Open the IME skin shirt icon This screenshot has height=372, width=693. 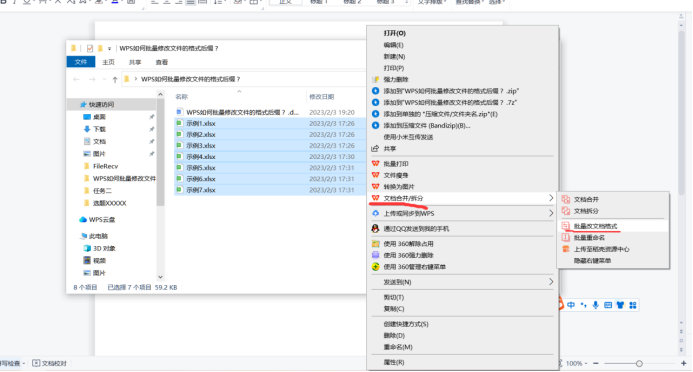(621, 305)
